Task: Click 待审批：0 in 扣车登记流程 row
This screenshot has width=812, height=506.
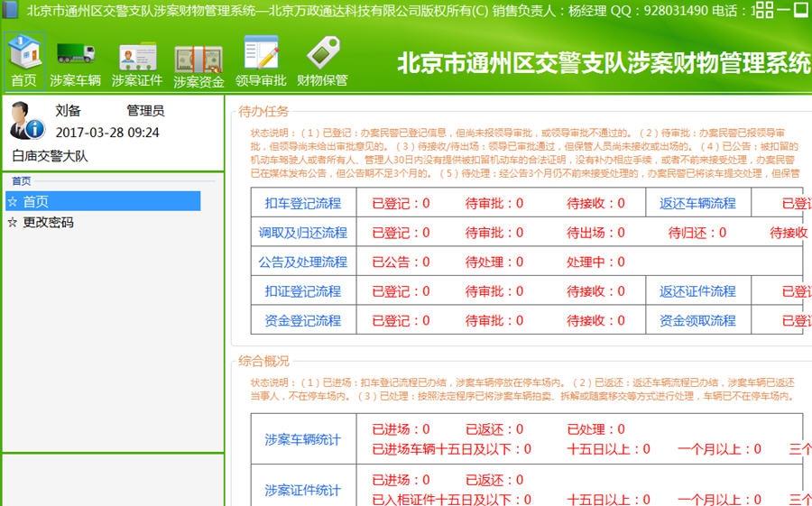Action: click(x=494, y=204)
